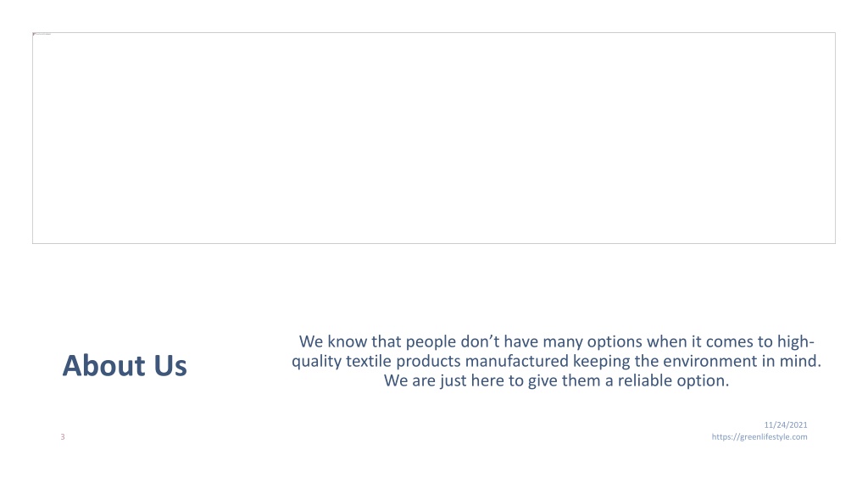
Task: Click the word people in the first line
Action: (431, 342)
